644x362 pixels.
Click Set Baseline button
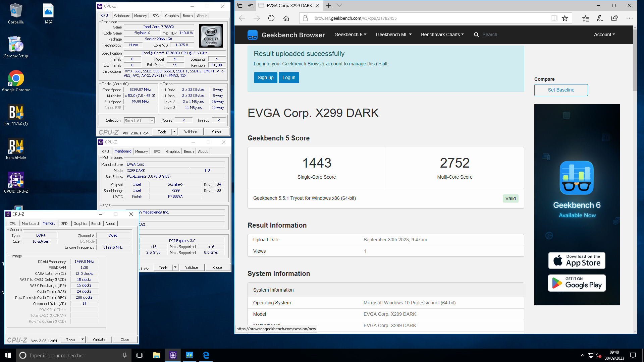click(x=561, y=90)
